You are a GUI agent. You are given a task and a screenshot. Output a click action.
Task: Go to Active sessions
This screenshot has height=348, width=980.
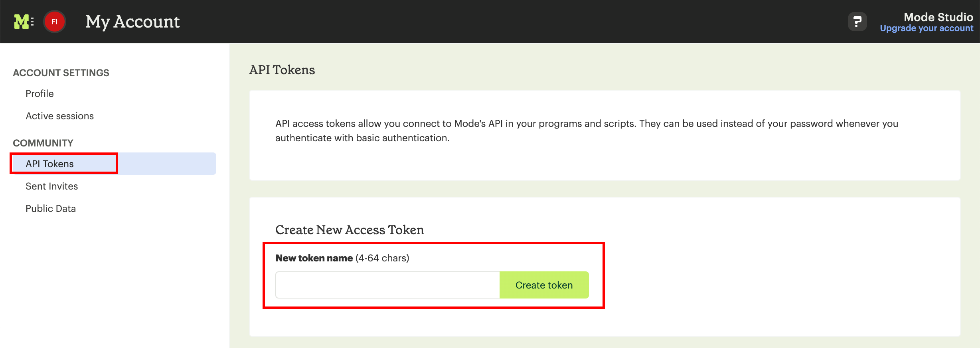point(59,116)
